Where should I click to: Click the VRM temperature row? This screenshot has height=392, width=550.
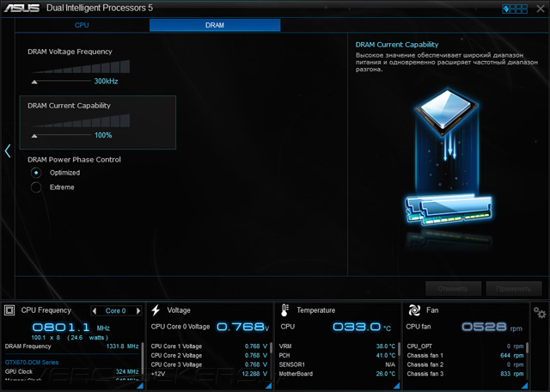[337, 346]
